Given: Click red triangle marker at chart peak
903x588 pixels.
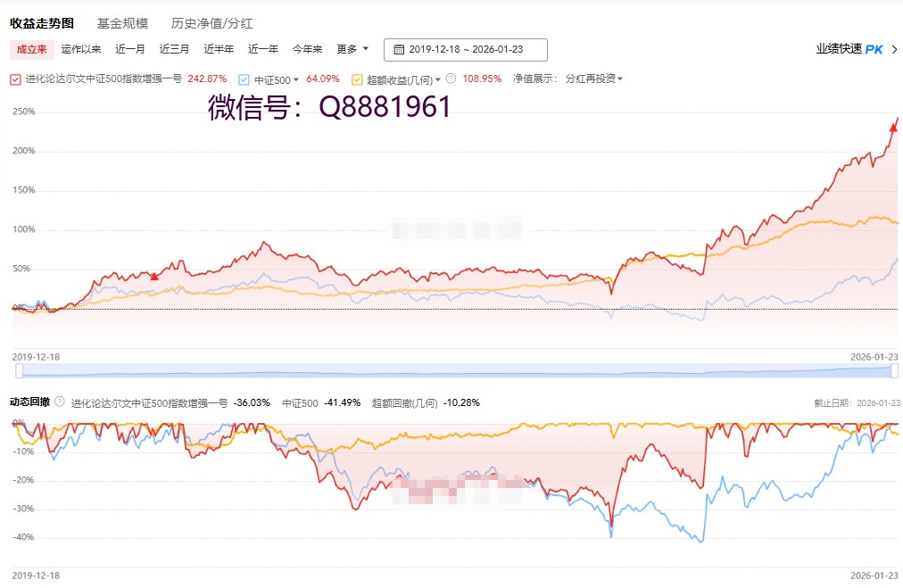Looking at the screenshot, I should click(893, 128).
